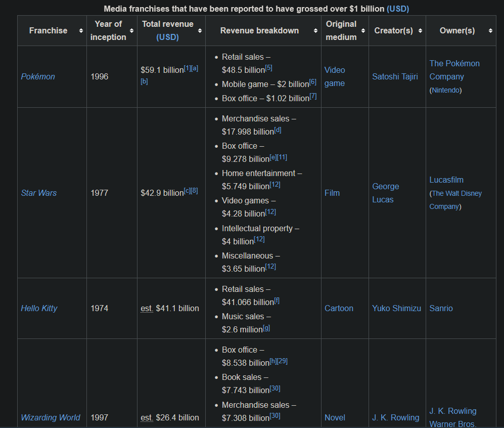
Task: Sort table by Franchise column arrows
Action: point(81,30)
